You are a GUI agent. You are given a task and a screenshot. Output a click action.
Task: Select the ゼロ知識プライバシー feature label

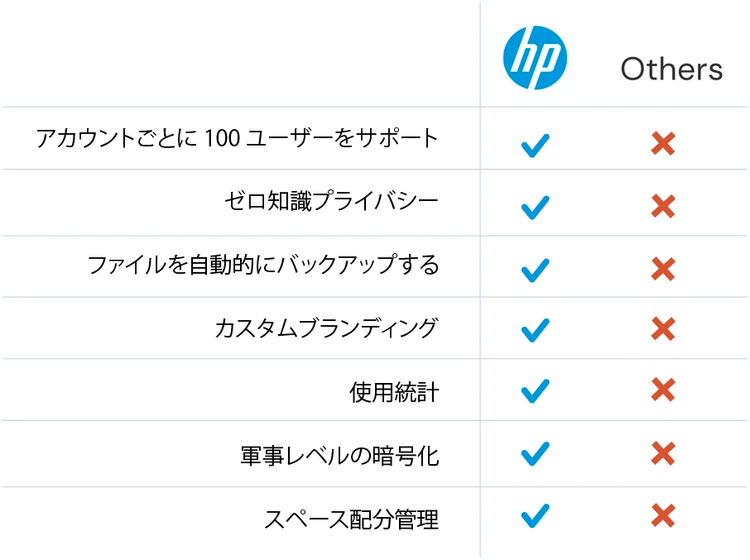(x=330, y=201)
